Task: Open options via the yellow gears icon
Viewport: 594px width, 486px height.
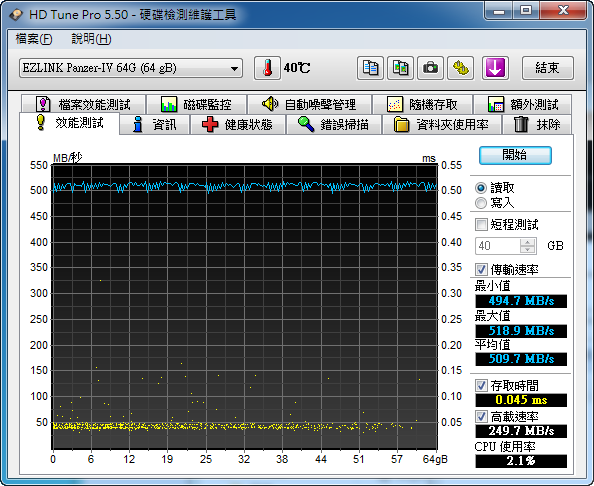Action: coord(460,68)
